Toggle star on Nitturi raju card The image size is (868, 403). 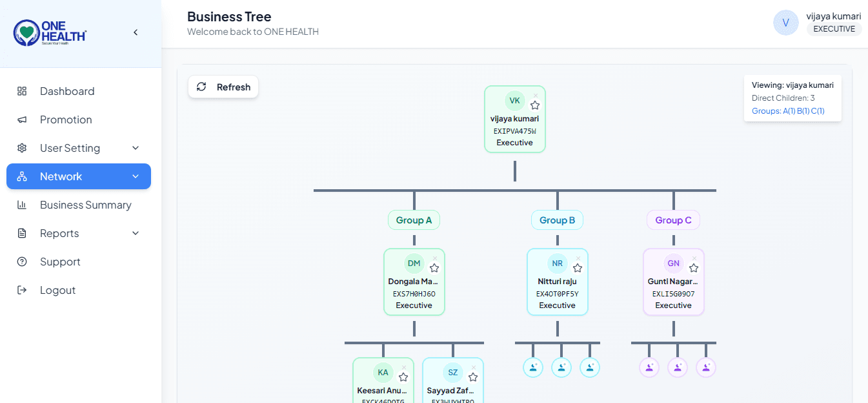[x=578, y=268]
